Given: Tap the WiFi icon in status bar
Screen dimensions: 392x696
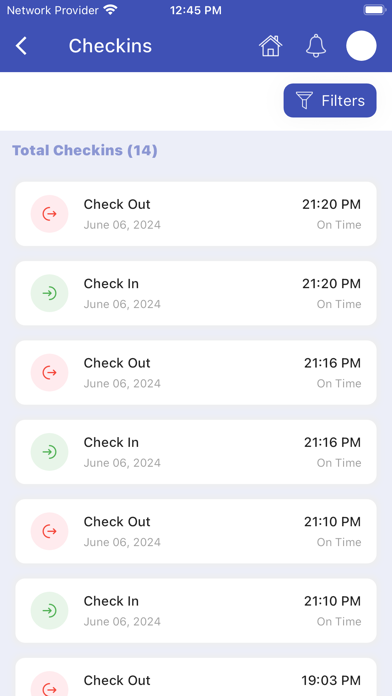Looking at the screenshot, I should 110,10.
